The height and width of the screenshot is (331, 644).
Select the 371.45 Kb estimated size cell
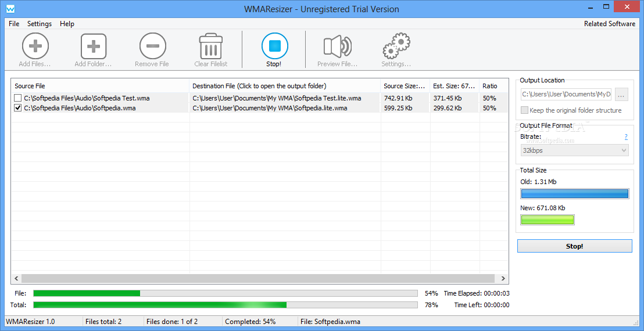click(x=448, y=98)
